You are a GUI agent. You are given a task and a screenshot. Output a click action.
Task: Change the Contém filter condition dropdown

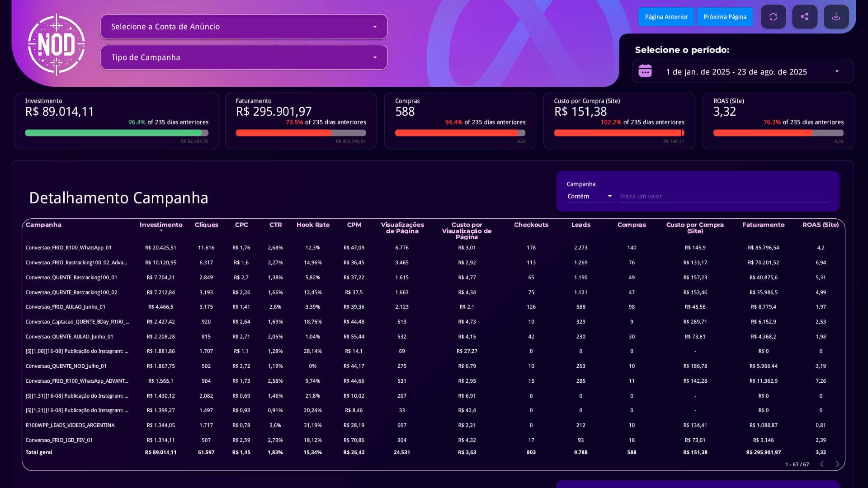[x=590, y=196]
